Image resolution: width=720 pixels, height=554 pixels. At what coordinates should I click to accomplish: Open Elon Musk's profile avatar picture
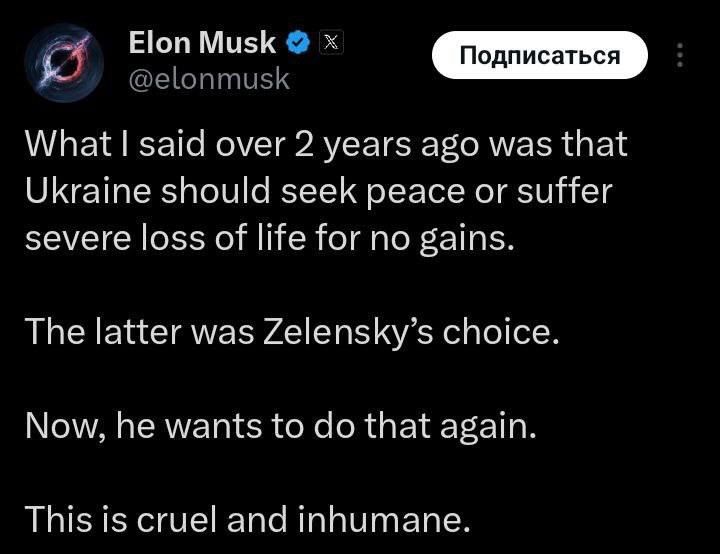pyautogui.click(x=64, y=63)
